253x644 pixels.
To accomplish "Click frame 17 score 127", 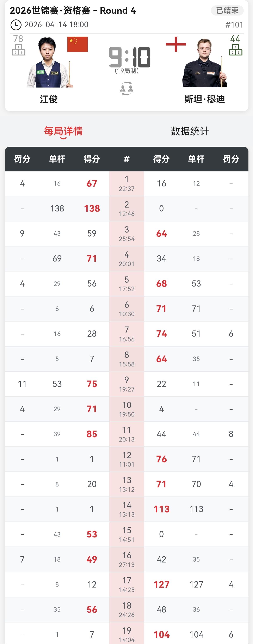I will [161, 584].
